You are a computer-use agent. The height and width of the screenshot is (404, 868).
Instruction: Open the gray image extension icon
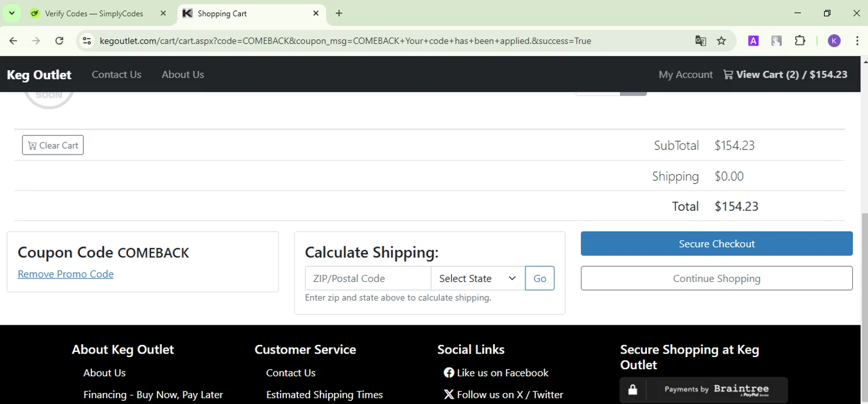777,41
